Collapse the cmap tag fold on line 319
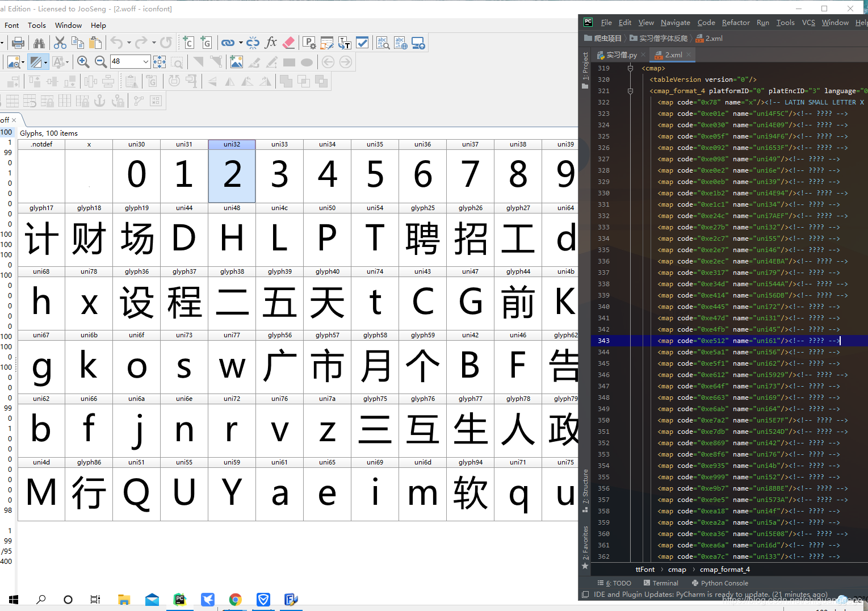This screenshot has height=611, width=868. tap(630, 68)
